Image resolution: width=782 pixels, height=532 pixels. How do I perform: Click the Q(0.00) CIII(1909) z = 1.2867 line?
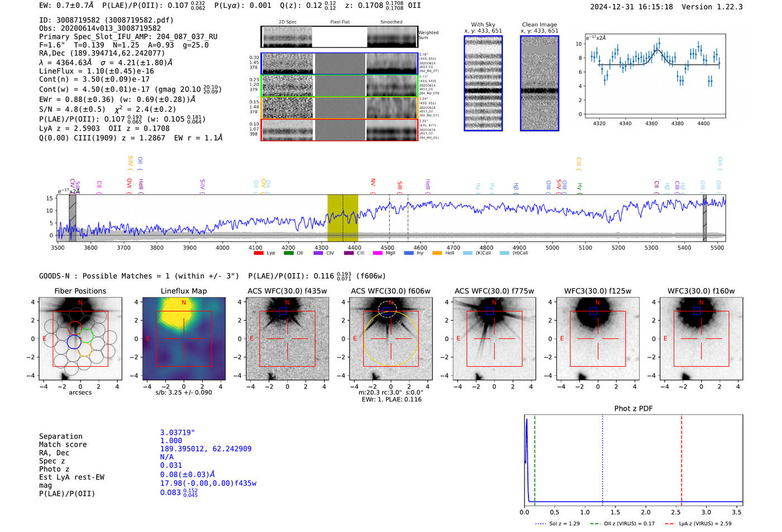coord(131,137)
